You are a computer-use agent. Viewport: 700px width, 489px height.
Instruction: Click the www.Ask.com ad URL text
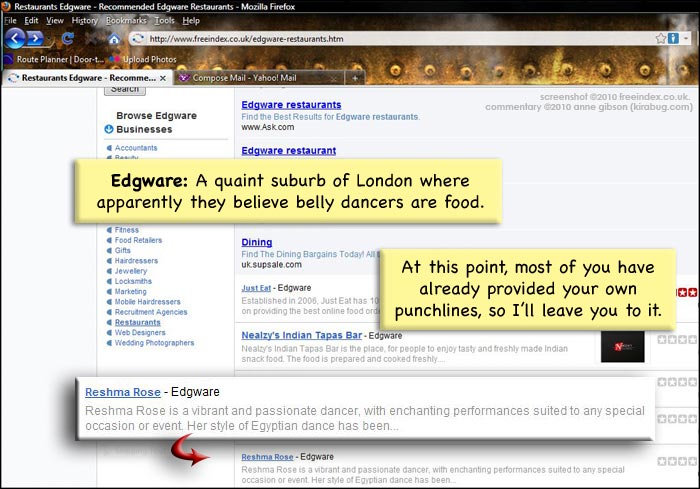click(x=267, y=127)
